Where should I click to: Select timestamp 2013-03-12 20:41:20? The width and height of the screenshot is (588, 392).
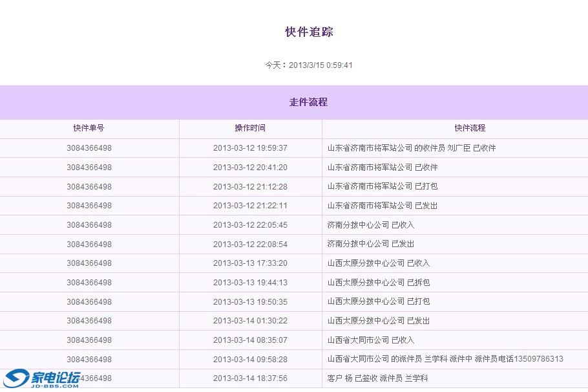(250, 168)
